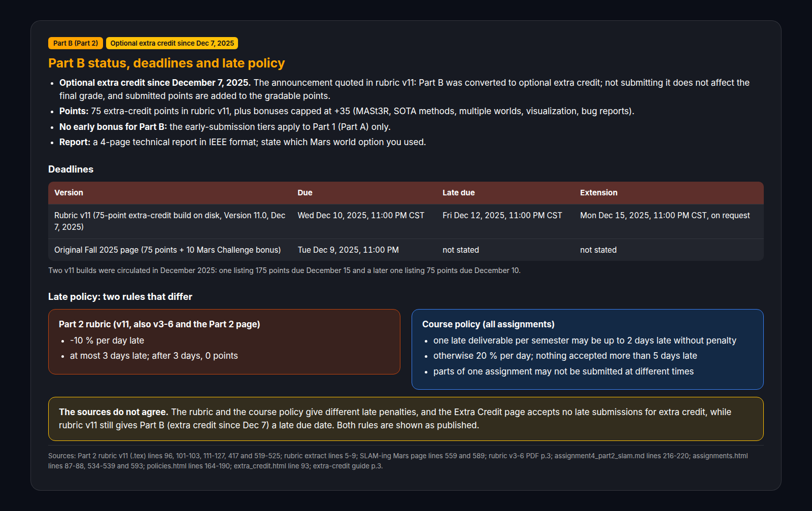812x511 pixels.
Task: Click the 'No early bonus for Part B:' bullet
Action: (x=225, y=127)
